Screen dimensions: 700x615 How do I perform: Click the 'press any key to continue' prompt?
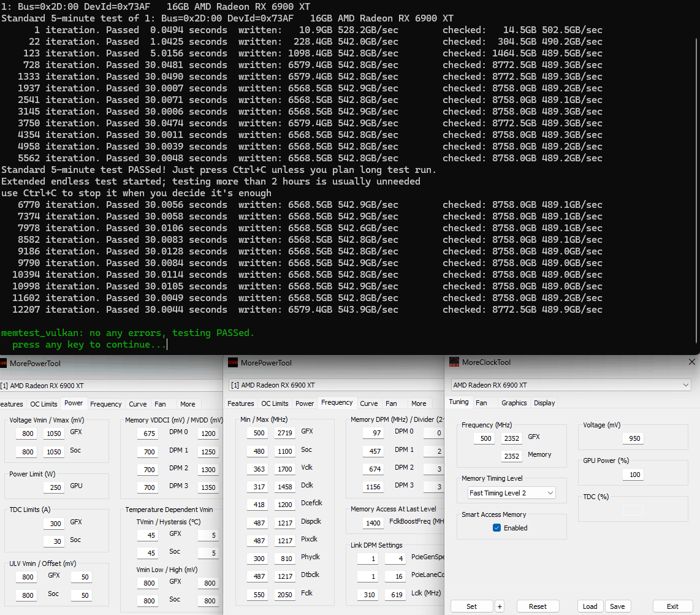tap(89, 345)
